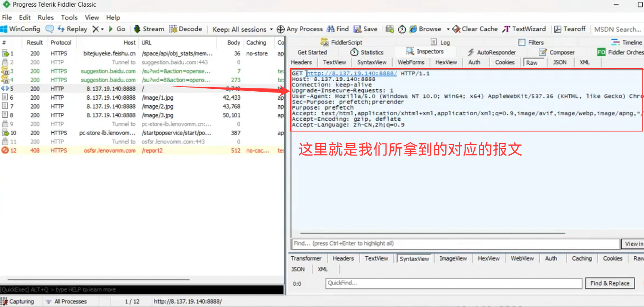The image size is (644, 307).
Task: Click the camera screenshot icon
Action: coord(390,29)
